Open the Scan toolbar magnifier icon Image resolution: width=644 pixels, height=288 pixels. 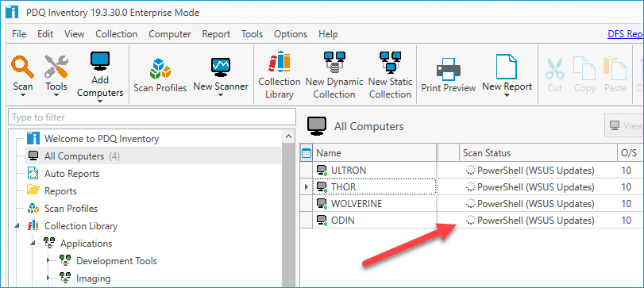pyautogui.click(x=22, y=67)
